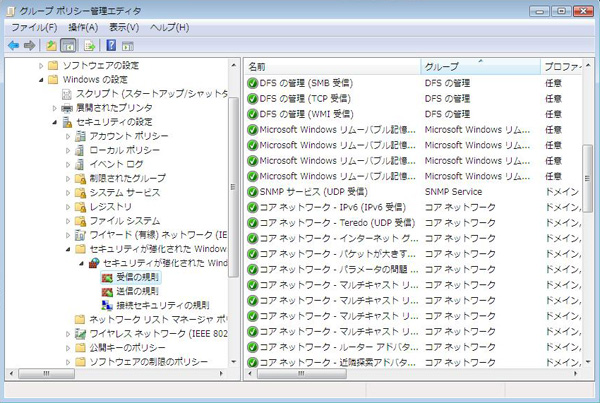Image resolution: width=600 pixels, height=403 pixels.
Task: Click the 制限されたグループ folder icon
Action: tap(80, 179)
